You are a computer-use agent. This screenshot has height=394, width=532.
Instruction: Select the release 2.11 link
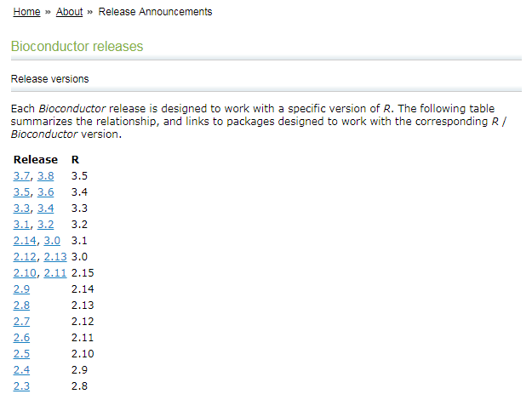pos(55,273)
